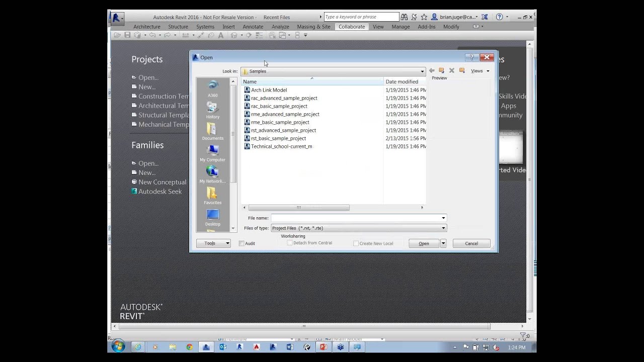Open the A360 location in sidebar

[213, 88]
